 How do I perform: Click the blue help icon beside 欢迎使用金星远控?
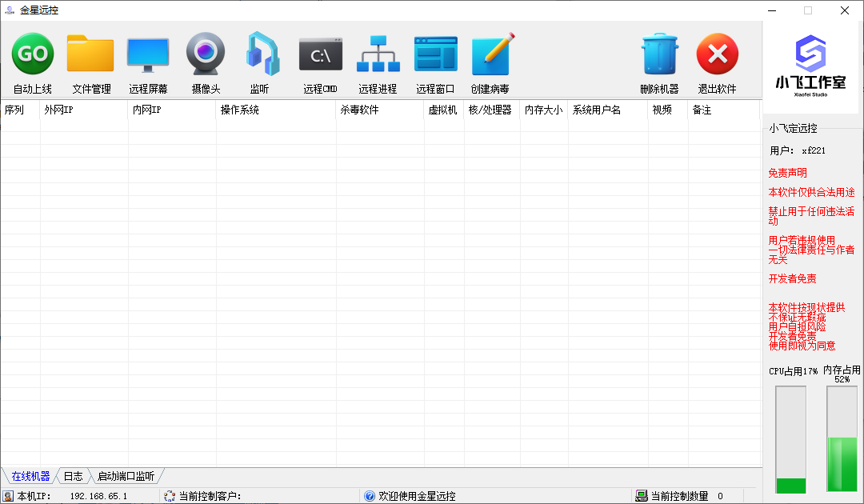pyautogui.click(x=369, y=496)
